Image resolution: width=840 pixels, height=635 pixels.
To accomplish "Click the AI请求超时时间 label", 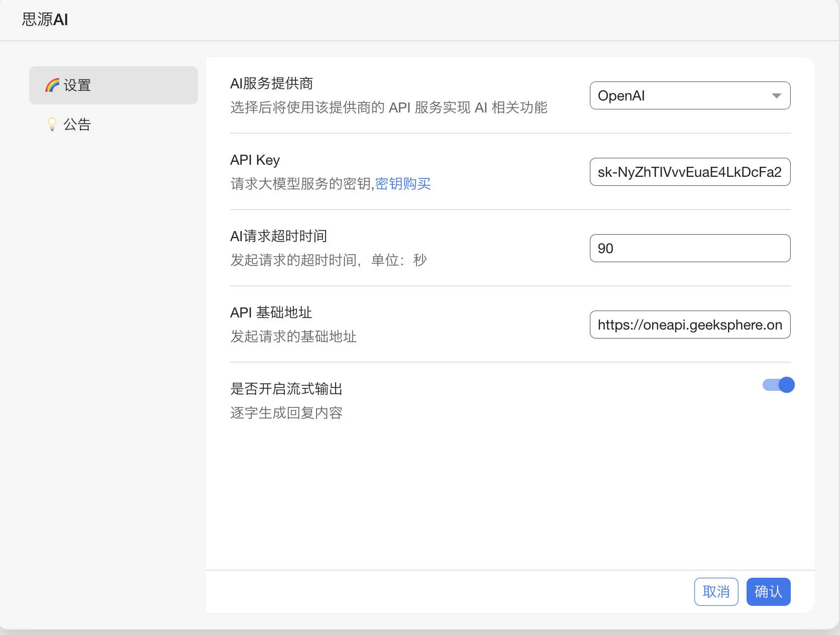I will [278, 236].
